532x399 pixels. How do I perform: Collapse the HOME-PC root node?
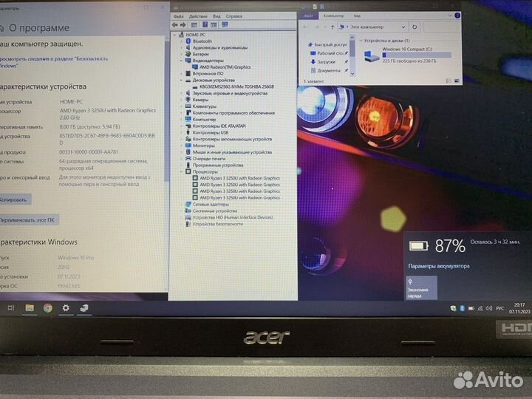[174, 35]
